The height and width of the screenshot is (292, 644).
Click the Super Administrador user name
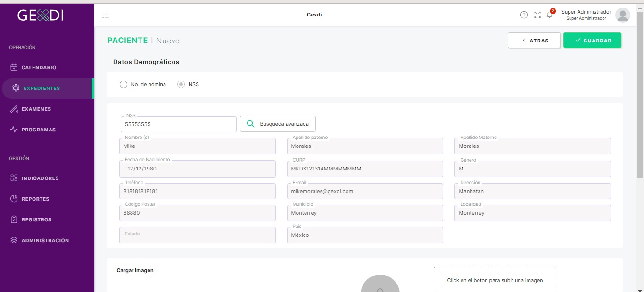pos(586,12)
